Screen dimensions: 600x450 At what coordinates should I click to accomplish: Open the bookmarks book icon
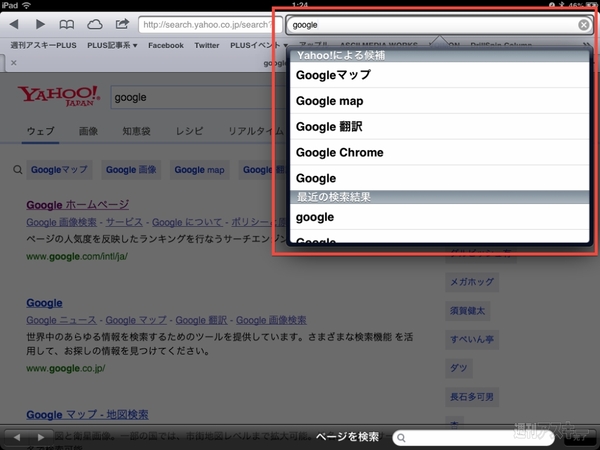tap(67, 25)
